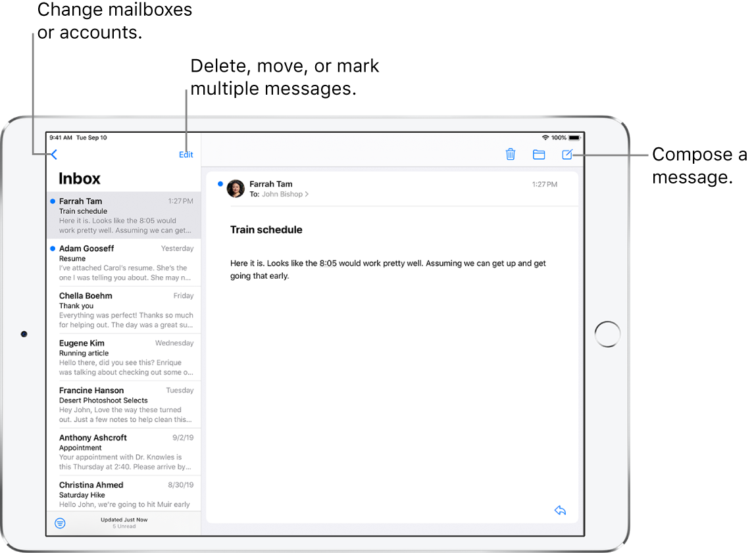Tap the Inbox title
Image resolution: width=756 pixels, height=553 pixels.
(80, 179)
